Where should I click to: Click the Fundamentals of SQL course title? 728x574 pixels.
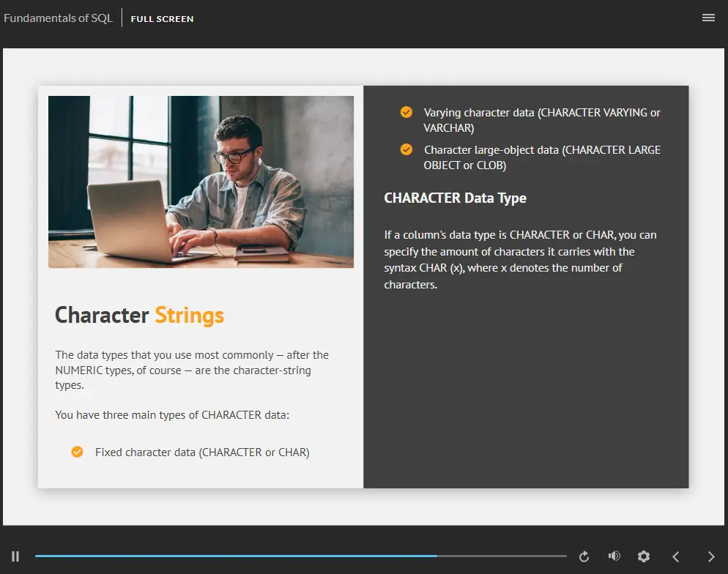[59, 18]
